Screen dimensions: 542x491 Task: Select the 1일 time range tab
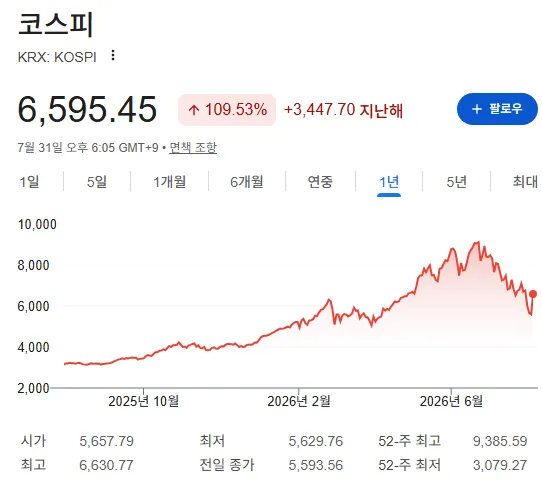(x=29, y=182)
